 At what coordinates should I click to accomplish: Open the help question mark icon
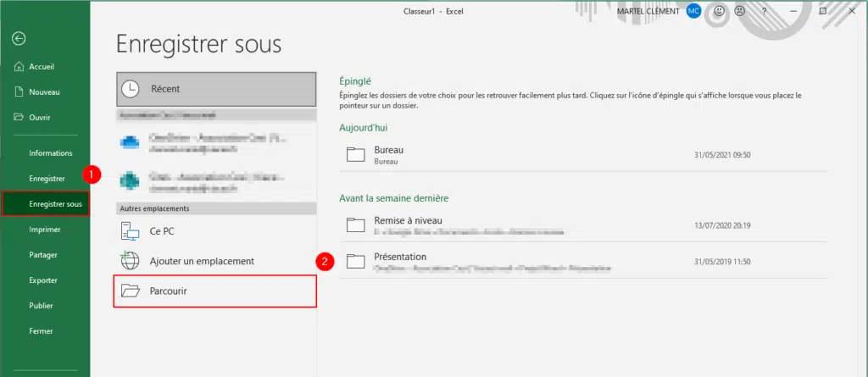(764, 12)
